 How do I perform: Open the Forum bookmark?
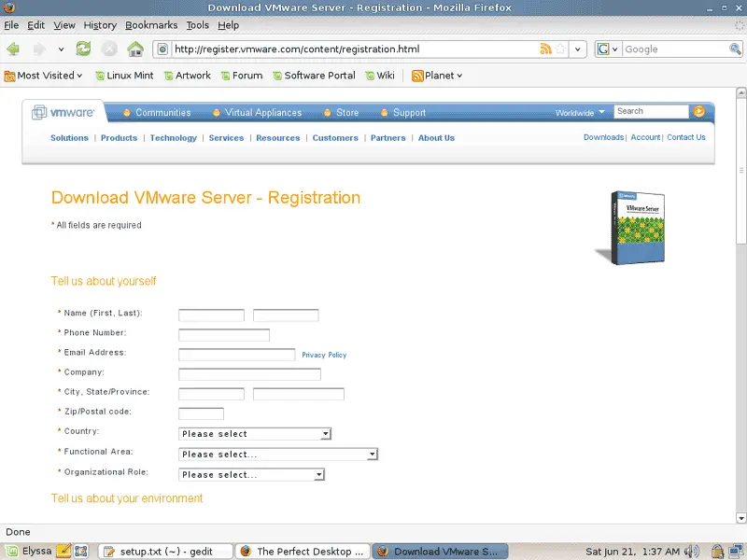point(242,76)
